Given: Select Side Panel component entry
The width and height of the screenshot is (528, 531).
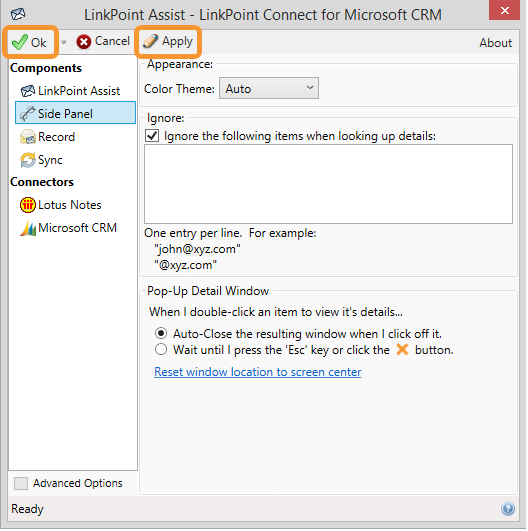Looking at the screenshot, I should (75, 113).
